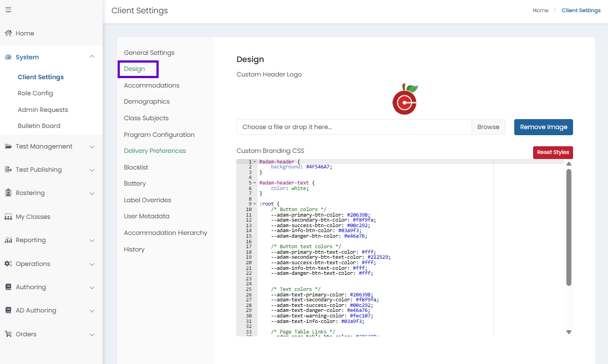
Task: Click the Page Table Links comment
Action: tap(303, 332)
